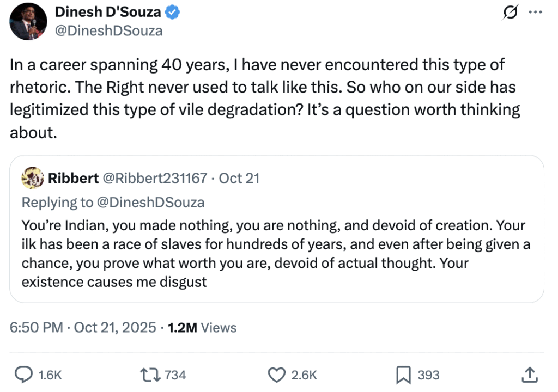
Task: Click the Ribbert display name
Action: click(73, 178)
